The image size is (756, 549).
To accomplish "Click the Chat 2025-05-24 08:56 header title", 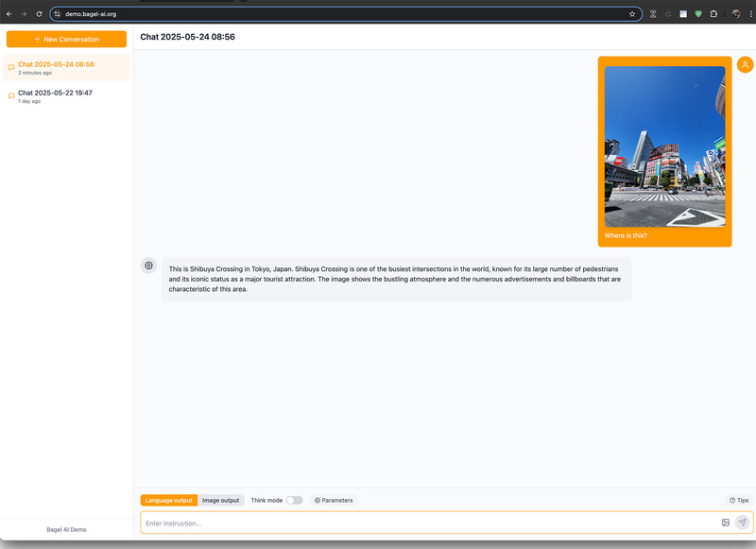I will coord(187,37).
